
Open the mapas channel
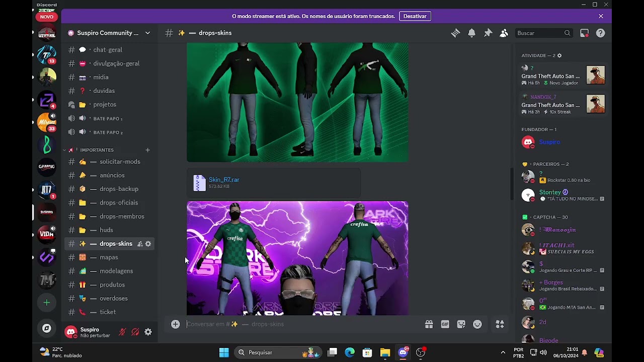pyautogui.click(x=110, y=257)
